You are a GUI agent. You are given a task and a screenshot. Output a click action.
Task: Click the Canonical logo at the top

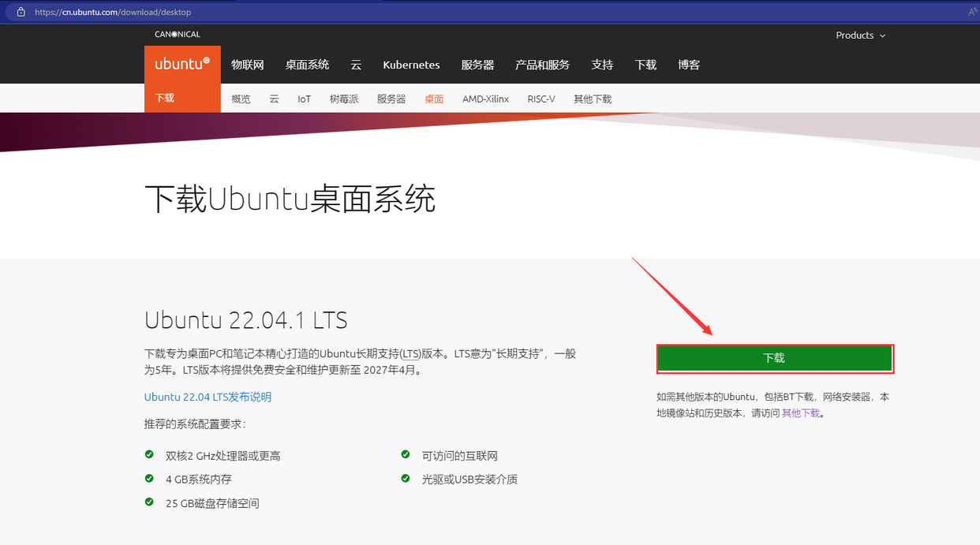coord(178,35)
